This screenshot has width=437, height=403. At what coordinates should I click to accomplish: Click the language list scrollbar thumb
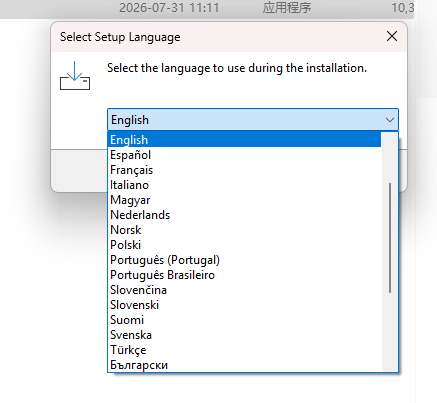pos(390,238)
